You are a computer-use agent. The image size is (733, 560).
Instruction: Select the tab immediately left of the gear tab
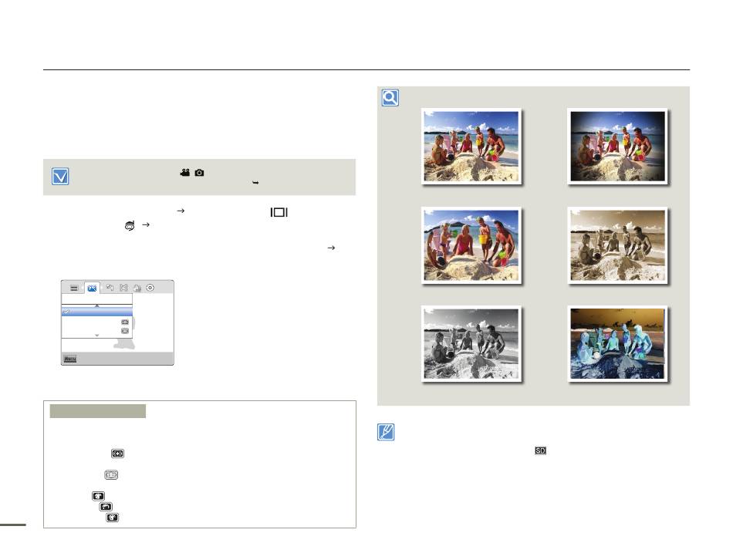coord(137,288)
